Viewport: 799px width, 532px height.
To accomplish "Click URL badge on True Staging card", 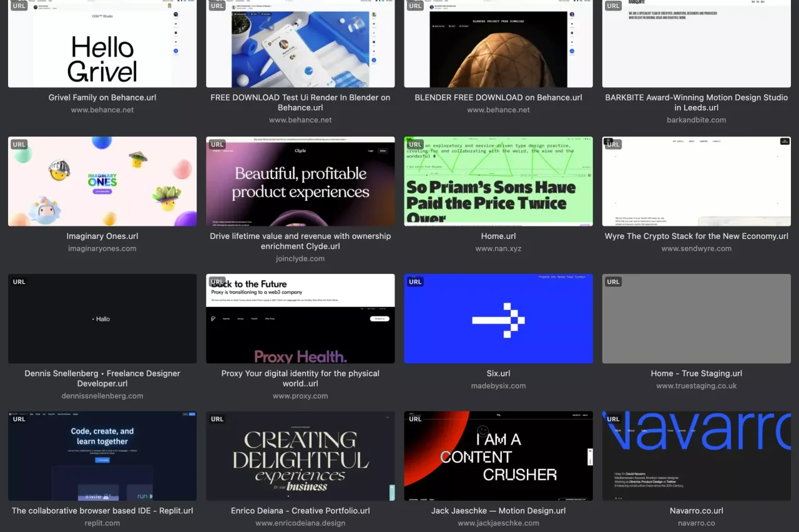I will click(614, 282).
